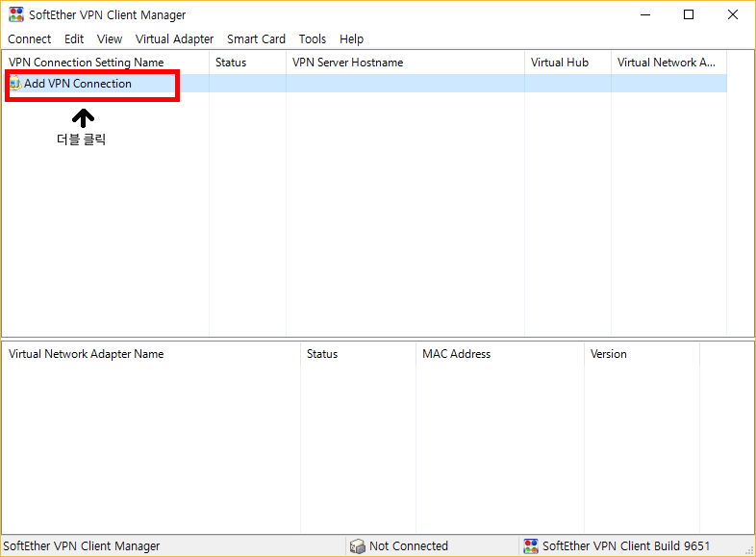This screenshot has height=557, width=756.
Task: Open the Virtual Adapter menu
Action: (x=174, y=39)
